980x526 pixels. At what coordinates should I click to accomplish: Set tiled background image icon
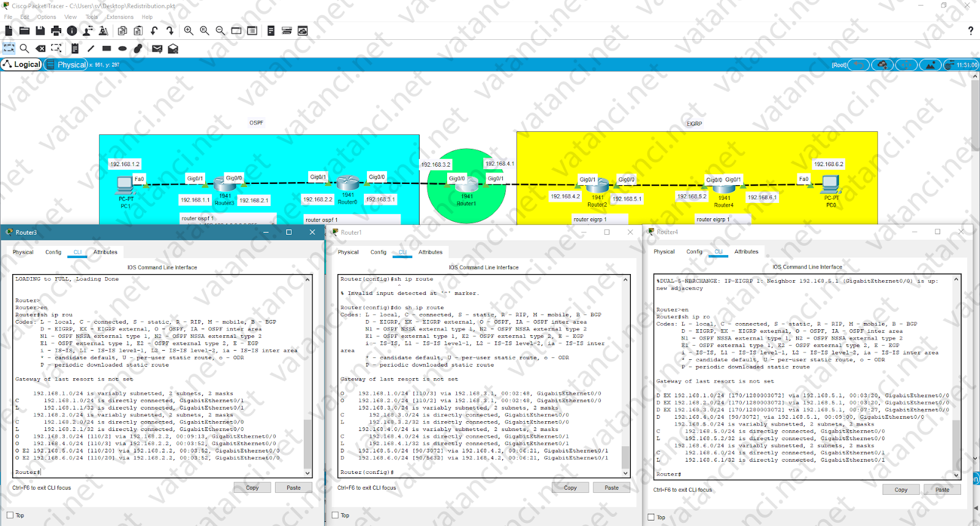[930, 64]
